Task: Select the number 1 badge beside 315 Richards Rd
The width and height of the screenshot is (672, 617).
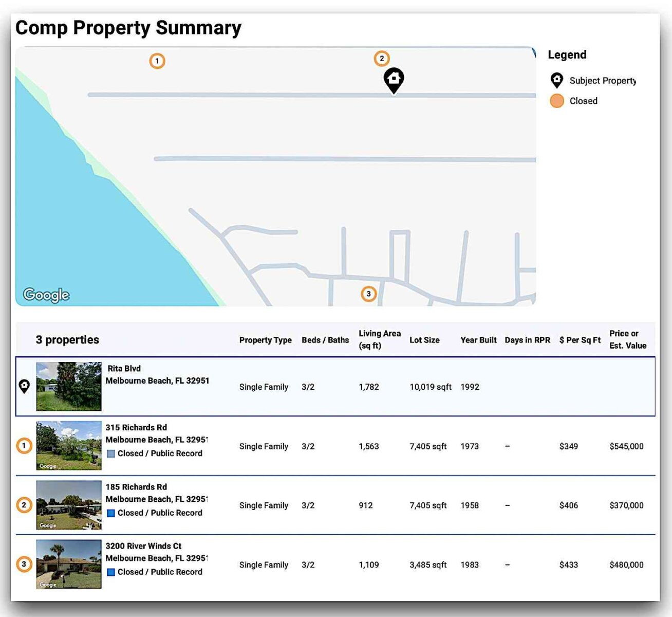Action: (24, 446)
